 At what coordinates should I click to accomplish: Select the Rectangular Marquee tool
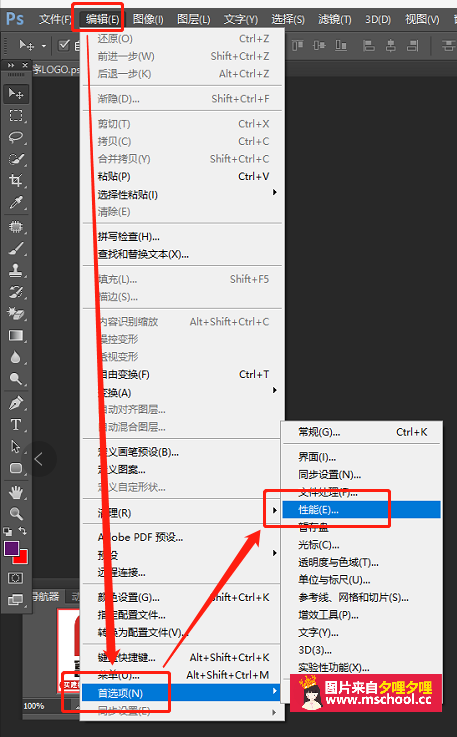16,116
